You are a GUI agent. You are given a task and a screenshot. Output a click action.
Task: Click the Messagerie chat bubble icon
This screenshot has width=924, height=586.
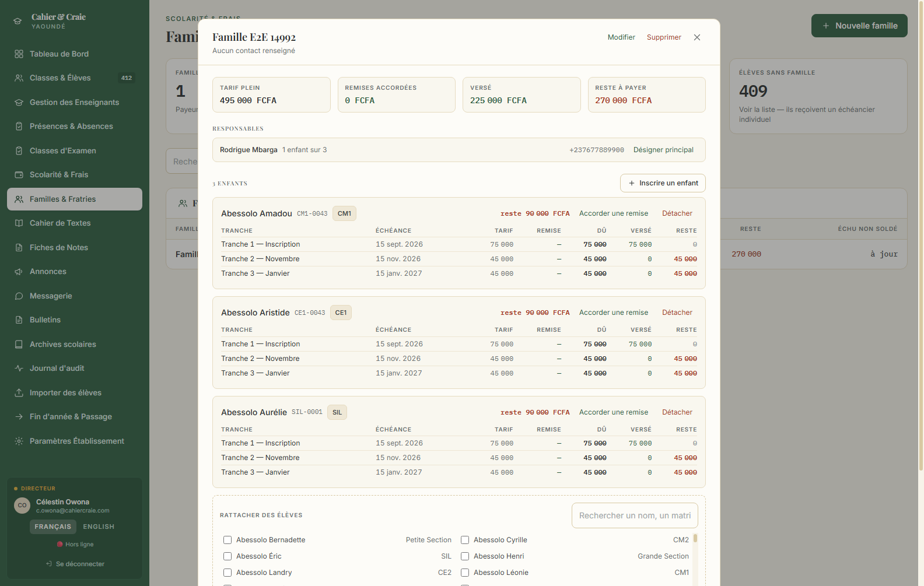pos(19,296)
